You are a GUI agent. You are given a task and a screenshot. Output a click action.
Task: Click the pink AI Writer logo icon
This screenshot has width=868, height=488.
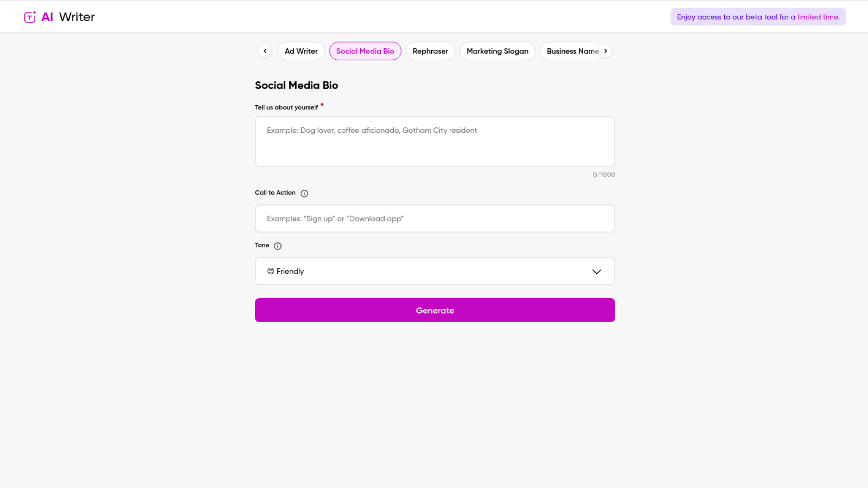(29, 17)
